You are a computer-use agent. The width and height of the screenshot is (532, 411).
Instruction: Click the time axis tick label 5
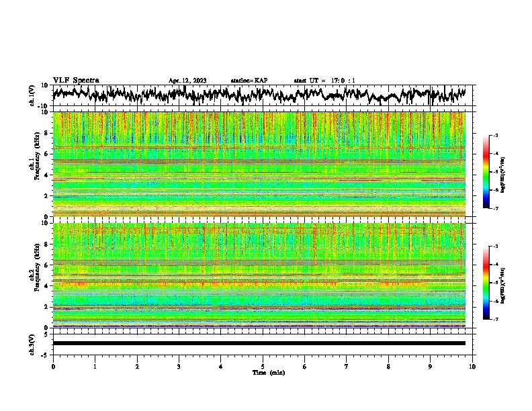263,367
